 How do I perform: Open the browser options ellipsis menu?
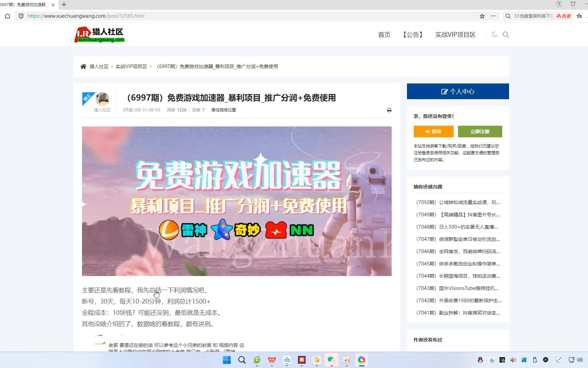[x=493, y=16]
